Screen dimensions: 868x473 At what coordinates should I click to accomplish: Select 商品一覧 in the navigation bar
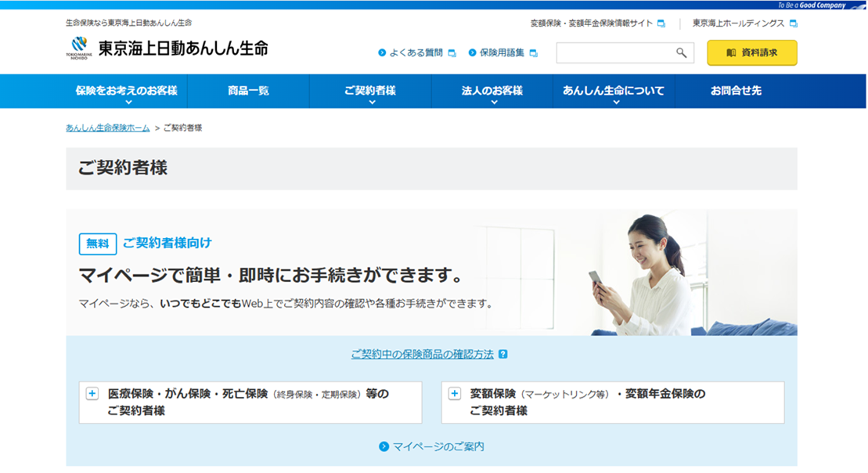click(x=248, y=91)
